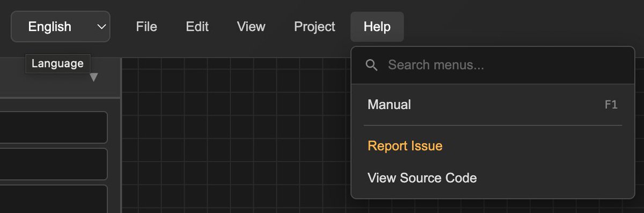Open the Edit menu
The height and width of the screenshot is (213, 644).
(197, 26)
